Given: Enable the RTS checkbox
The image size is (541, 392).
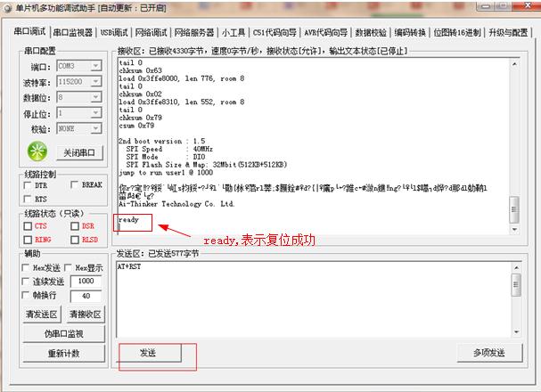Looking at the screenshot, I should (28, 199).
